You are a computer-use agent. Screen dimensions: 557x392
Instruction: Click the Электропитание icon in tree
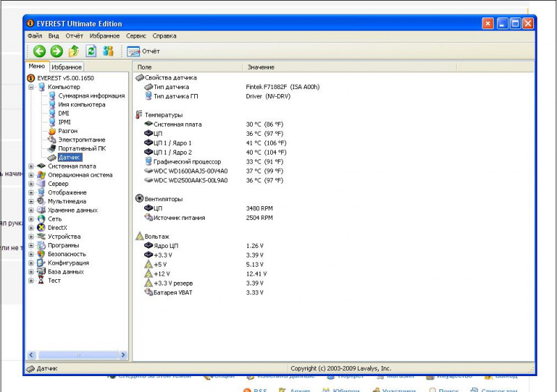click(x=52, y=140)
